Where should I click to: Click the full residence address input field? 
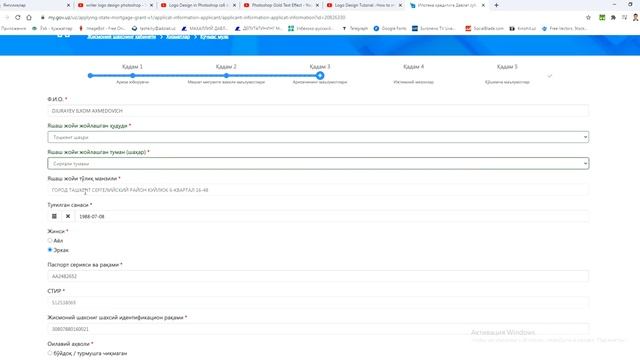318,190
